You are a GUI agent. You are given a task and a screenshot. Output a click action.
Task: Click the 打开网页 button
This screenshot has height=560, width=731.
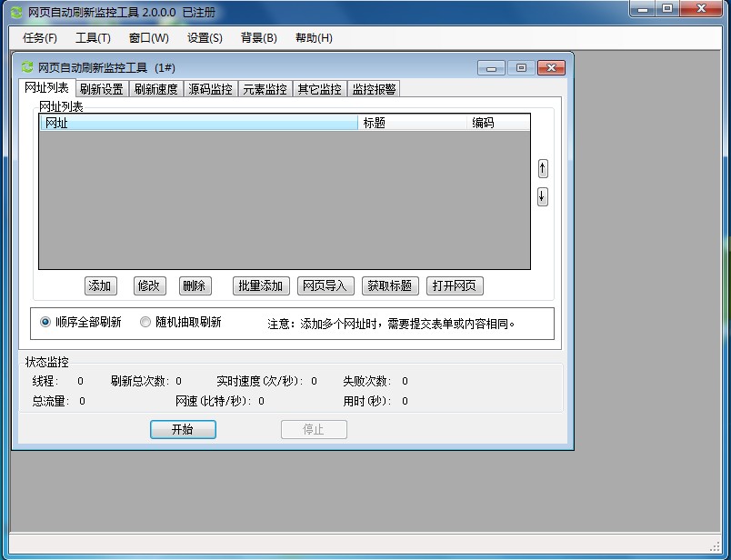coord(455,285)
